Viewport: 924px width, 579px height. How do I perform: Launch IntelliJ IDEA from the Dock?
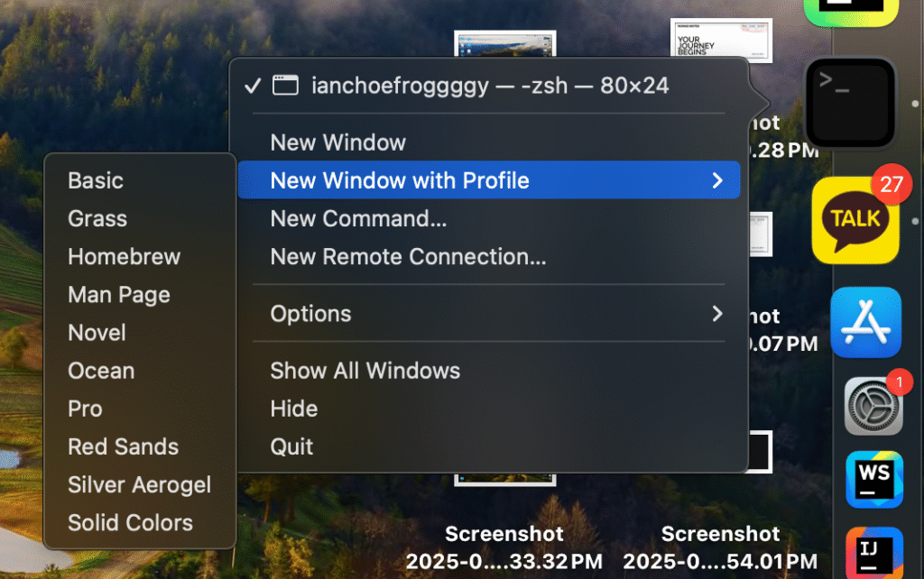[x=873, y=552]
